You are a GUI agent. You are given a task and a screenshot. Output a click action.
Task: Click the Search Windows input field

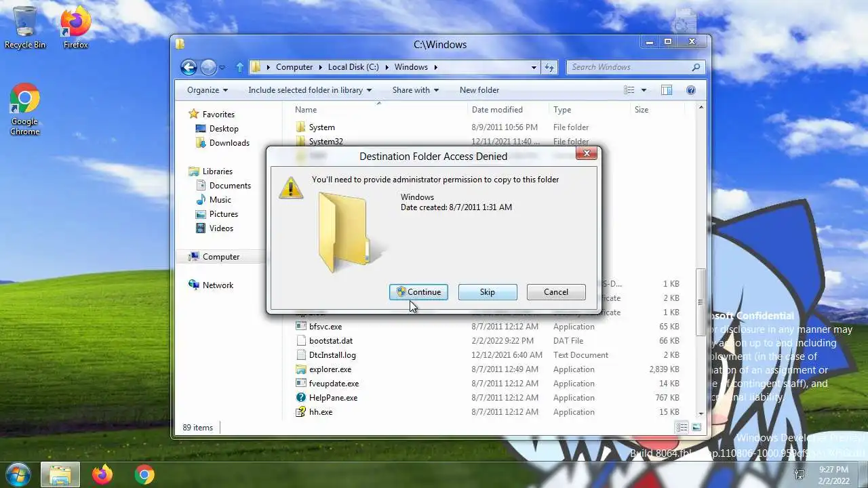click(629, 67)
